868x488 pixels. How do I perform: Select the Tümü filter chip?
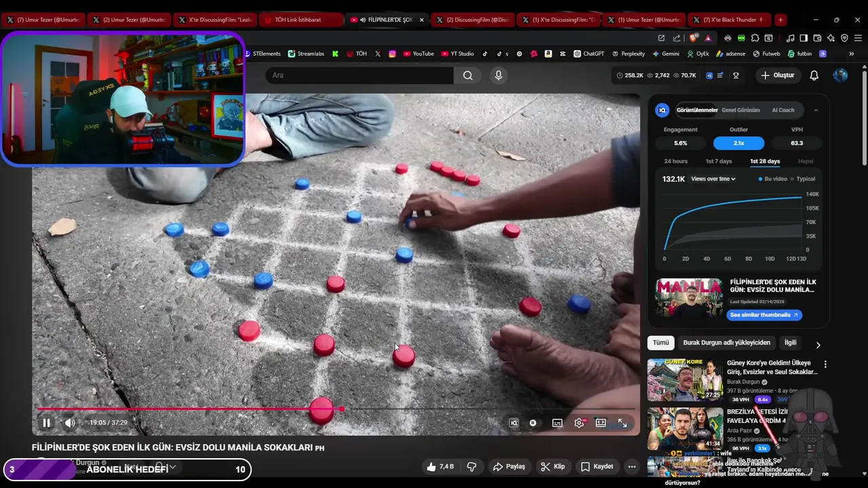tap(660, 343)
